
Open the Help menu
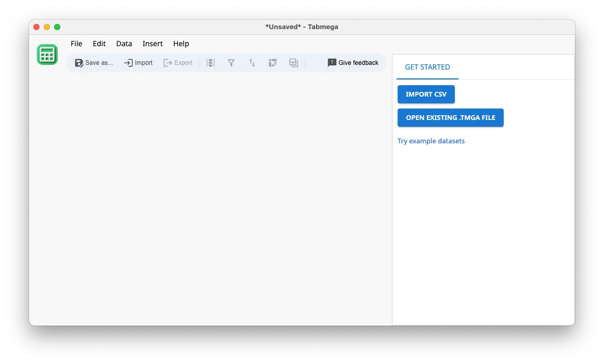tap(181, 44)
